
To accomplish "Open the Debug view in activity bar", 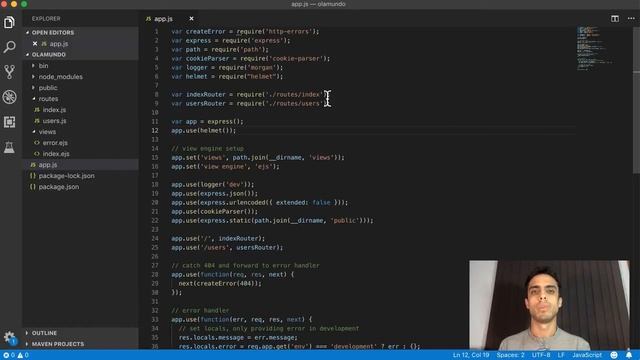I will (x=9, y=97).
